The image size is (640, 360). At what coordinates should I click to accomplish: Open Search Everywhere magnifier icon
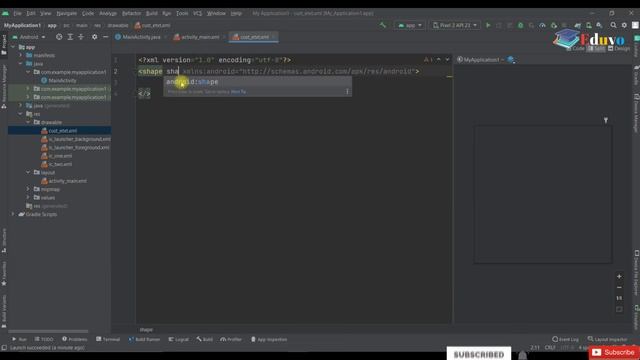tap(613, 25)
